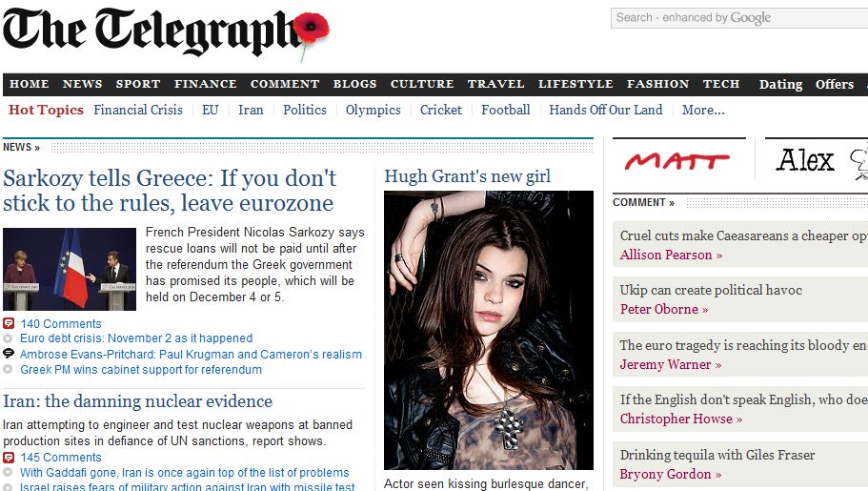
Task: Open Drinking tequila with Giles Fraser
Action: 717,456
